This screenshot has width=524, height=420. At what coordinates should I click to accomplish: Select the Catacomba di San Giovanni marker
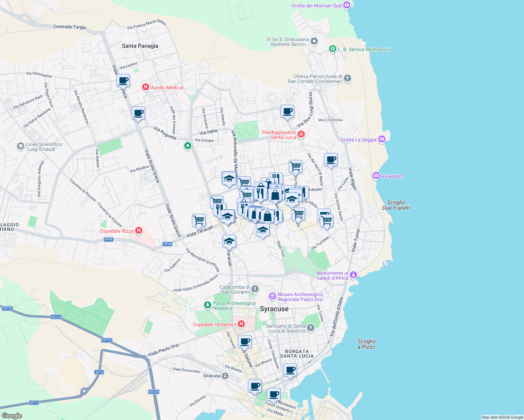click(x=255, y=289)
